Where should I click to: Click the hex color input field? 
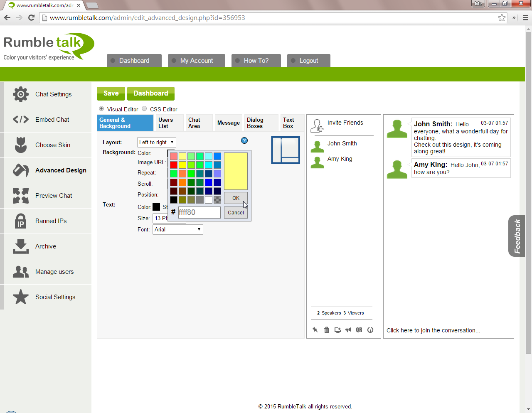point(199,212)
